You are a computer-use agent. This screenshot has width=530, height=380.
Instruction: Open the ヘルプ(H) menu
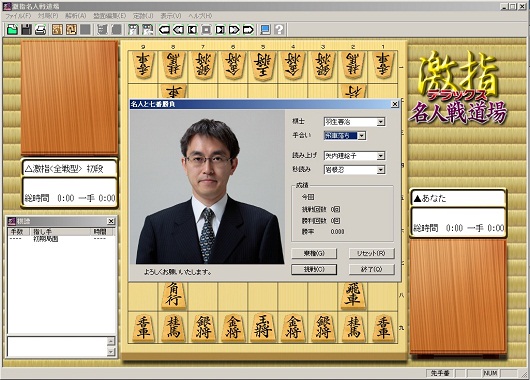(200, 16)
